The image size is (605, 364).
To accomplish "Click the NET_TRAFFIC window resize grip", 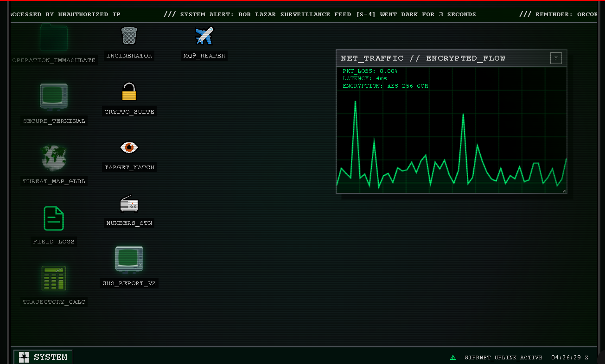I will [564, 191].
